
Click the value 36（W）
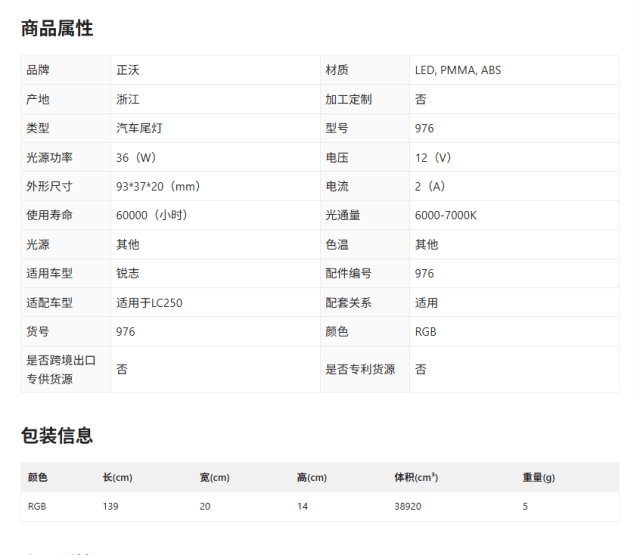[136, 158]
